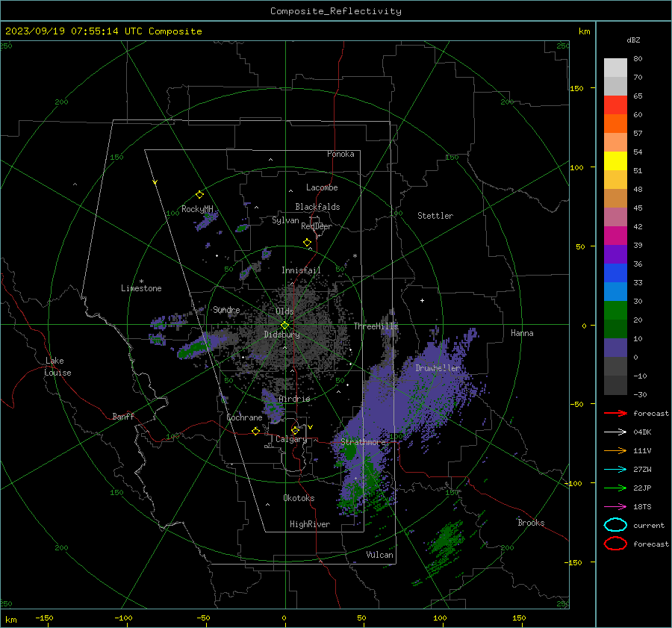672x628 pixels.
Task: Click the Lacombe city label
Action: [x=322, y=187]
